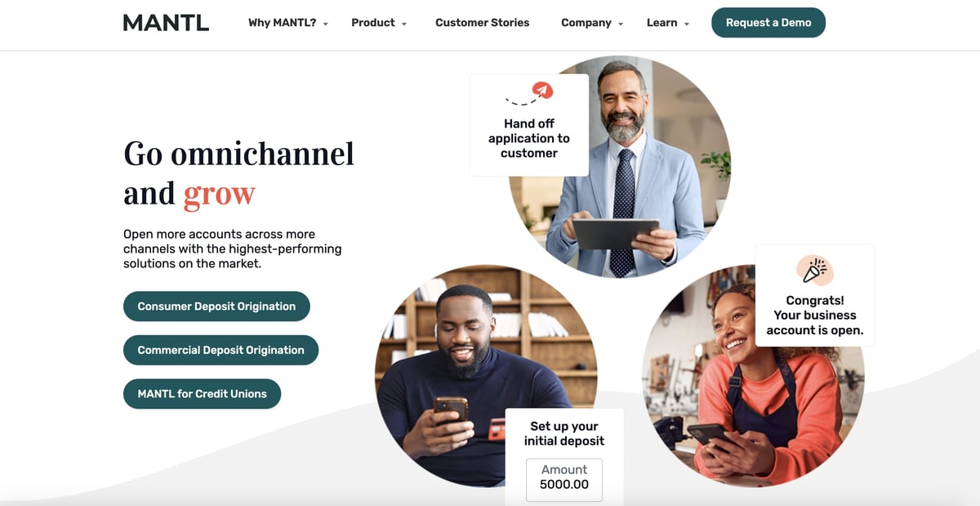Open the Customer Stories menu item
This screenshot has width=980, height=506.
coord(482,23)
